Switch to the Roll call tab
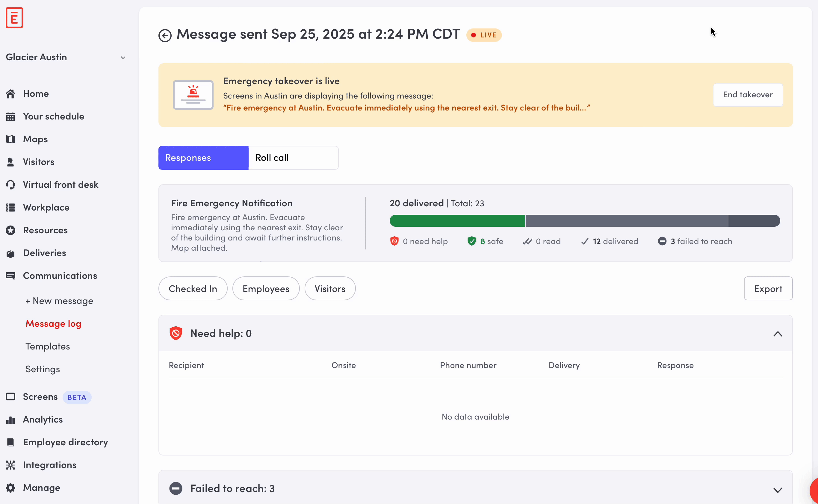818x504 pixels. click(x=294, y=158)
